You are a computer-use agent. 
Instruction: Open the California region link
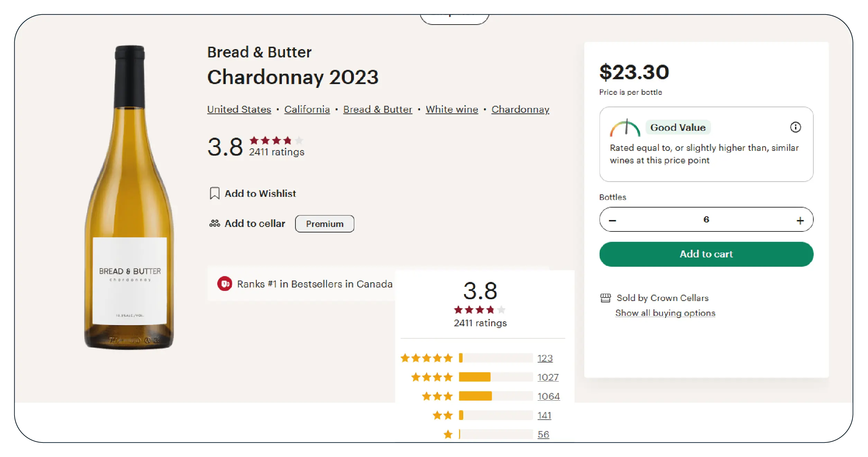tap(307, 109)
